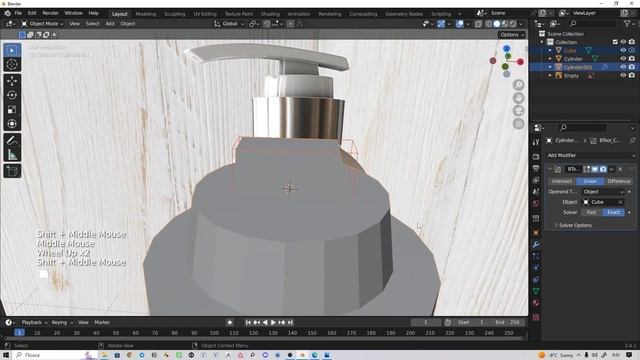This screenshot has height=360, width=640.
Task: Open the Playback dropdown in timeline
Action: coord(34,322)
